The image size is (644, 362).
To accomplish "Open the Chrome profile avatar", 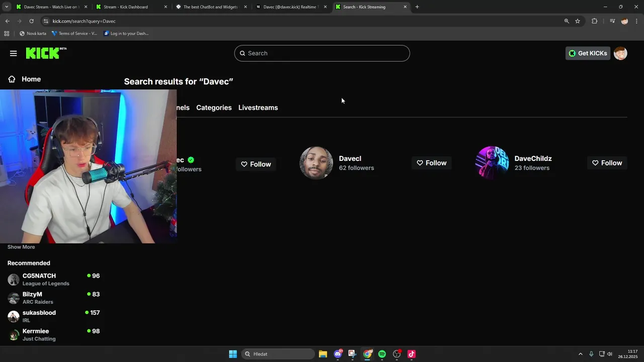I will coord(624,21).
